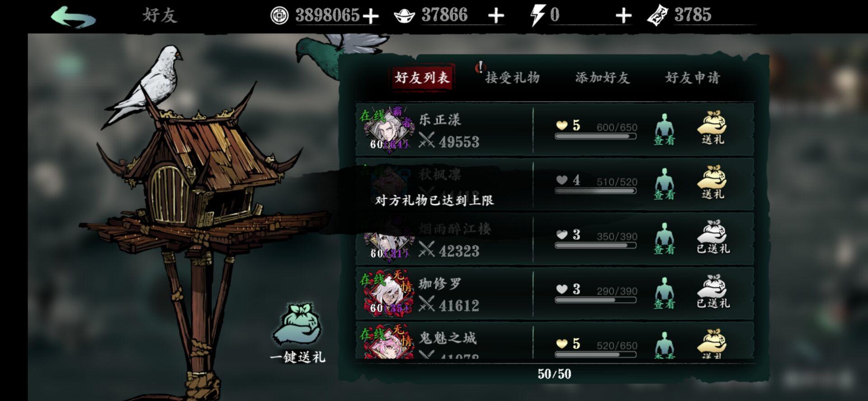Click 鬼魅之城's pink-haired avatar
This screenshot has height=401, width=868.
point(388,343)
